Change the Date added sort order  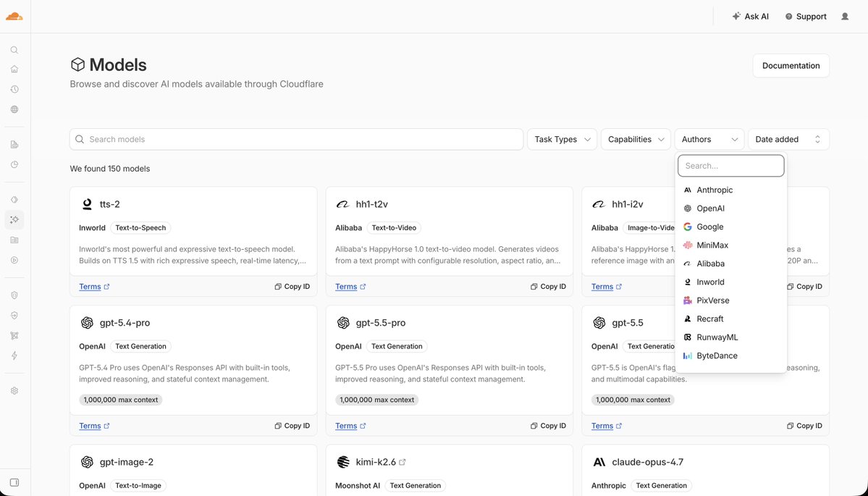(788, 140)
